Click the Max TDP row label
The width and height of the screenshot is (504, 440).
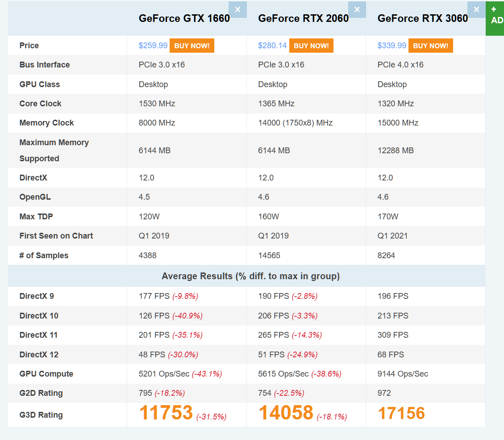(36, 217)
